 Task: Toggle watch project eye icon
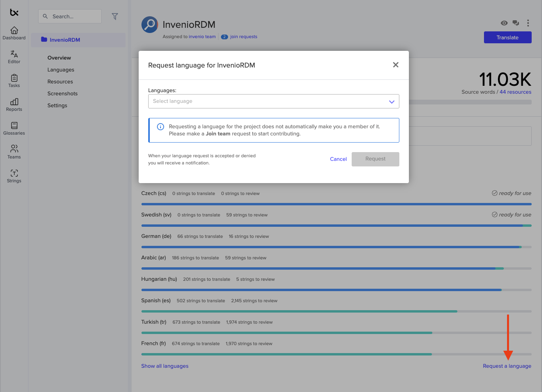[x=504, y=23]
